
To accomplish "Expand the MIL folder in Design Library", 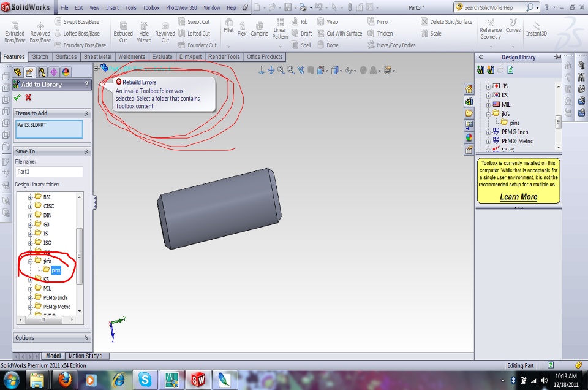I will click(489, 105).
